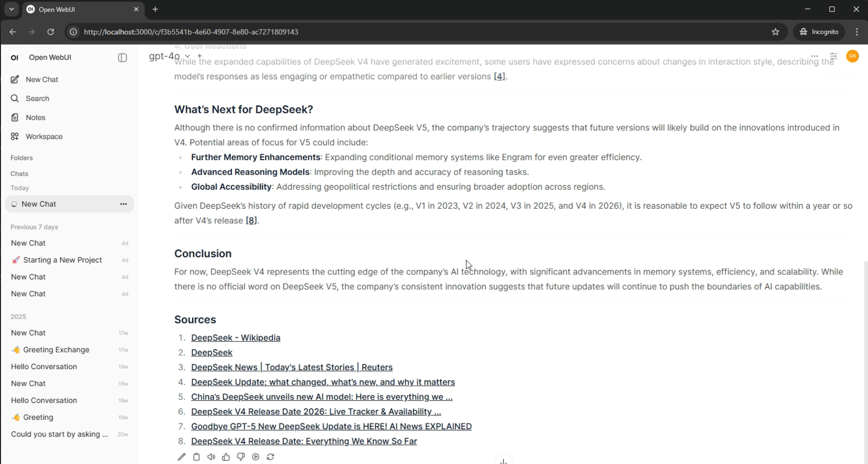Click the citation [8] reference
Image resolution: width=868 pixels, height=464 pixels.
click(251, 220)
